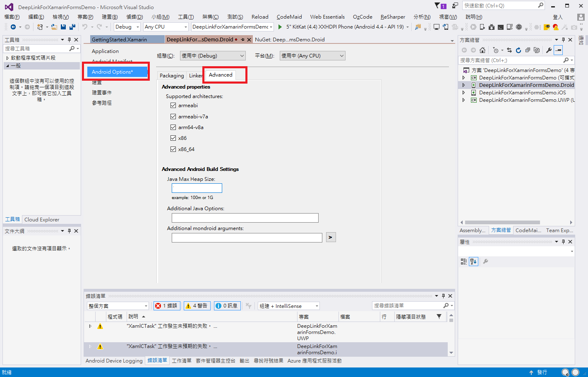
Task: Start debugging with green play icon
Action: (280, 27)
